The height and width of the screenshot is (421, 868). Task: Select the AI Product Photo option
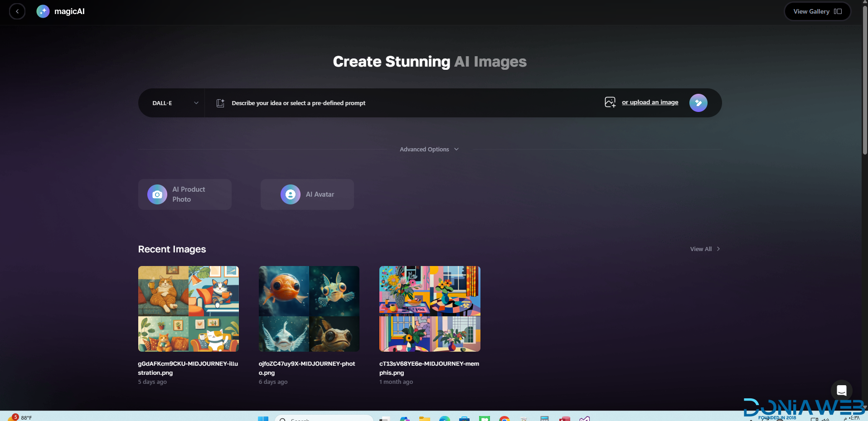pyautogui.click(x=185, y=194)
